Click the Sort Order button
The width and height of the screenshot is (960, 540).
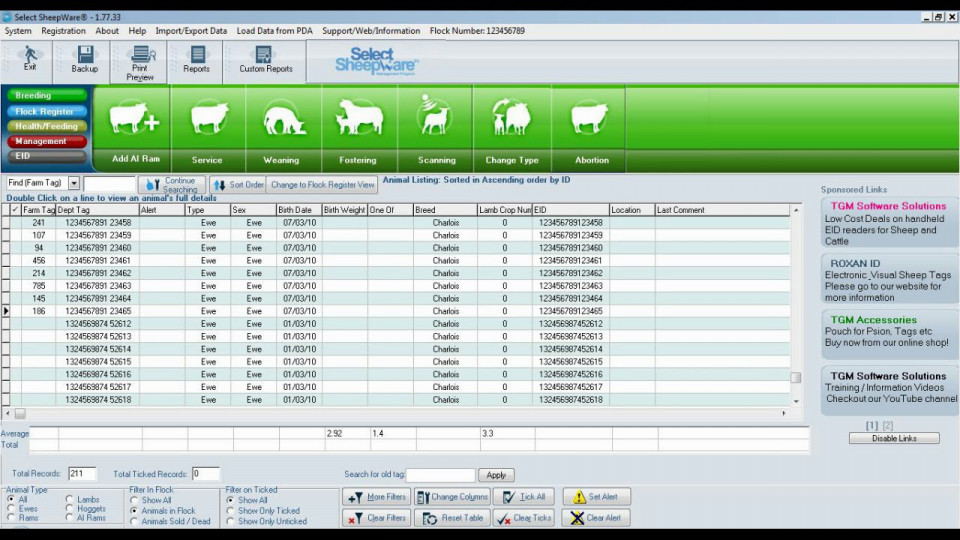pyautogui.click(x=238, y=185)
